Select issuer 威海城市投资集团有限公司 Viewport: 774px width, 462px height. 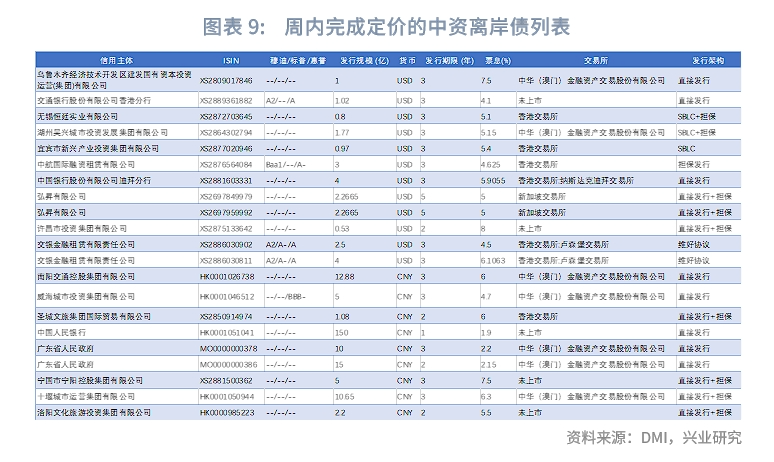pyautogui.click(x=86, y=297)
